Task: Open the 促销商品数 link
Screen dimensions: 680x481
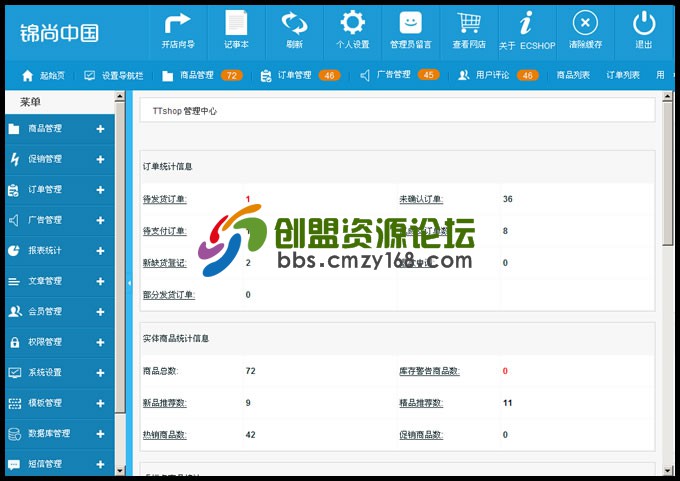Action: coord(421,435)
